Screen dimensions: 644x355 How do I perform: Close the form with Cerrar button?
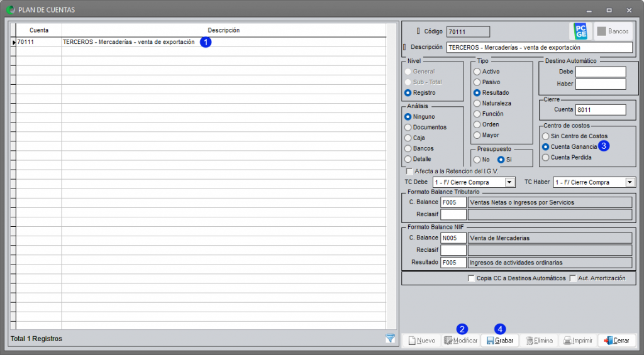[617, 341]
